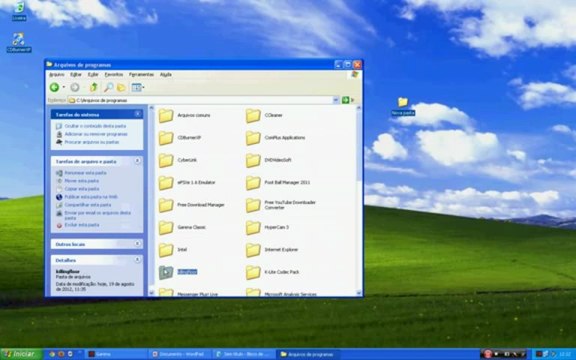576x360 pixels.
Task: Click the green Go button beside address
Action: click(x=345, y=100)
